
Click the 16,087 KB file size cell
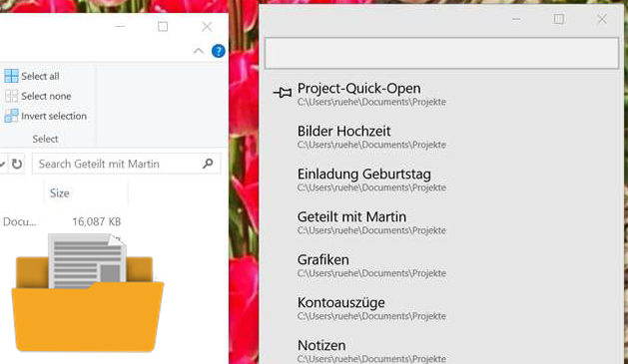coord(97,221)
